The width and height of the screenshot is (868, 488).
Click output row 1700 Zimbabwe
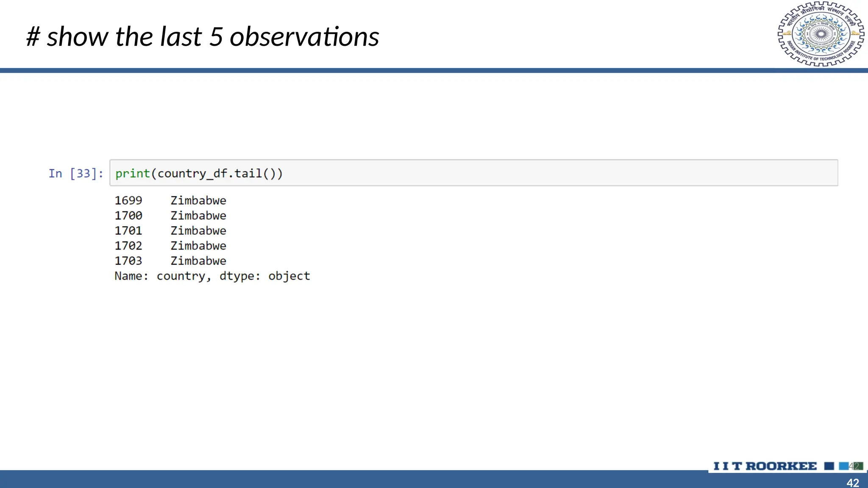170,216
